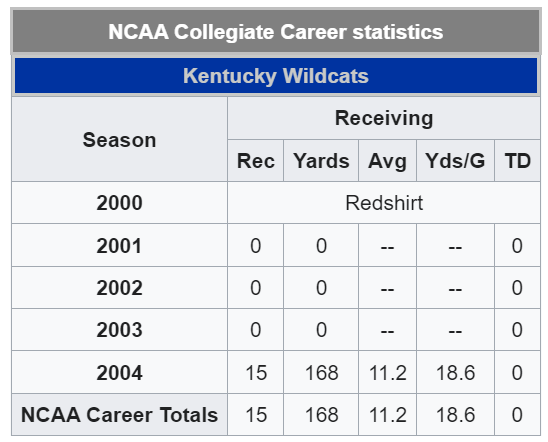Click the NCAA Collegiate Career statistics header
548x442 pixels.
tap(276, 31)
